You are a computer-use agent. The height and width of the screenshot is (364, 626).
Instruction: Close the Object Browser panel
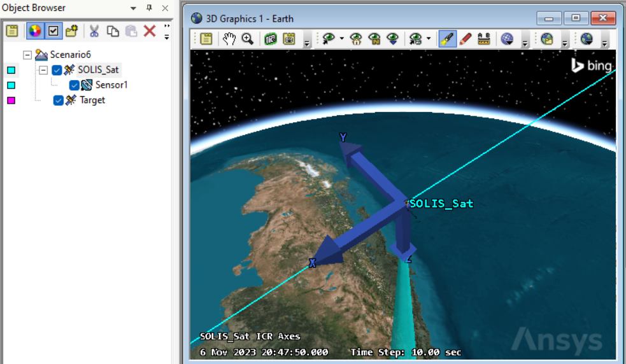(165, 8)
